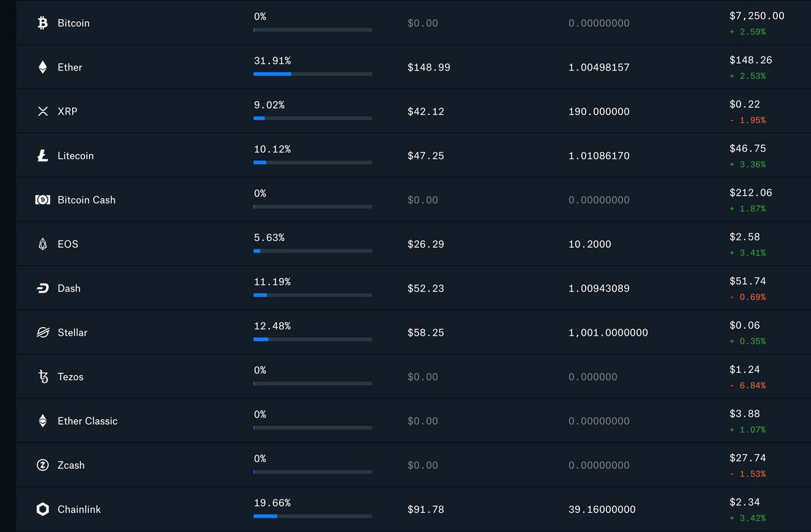This screenshot has width=811, height=532.
Task: Click the Dash logo icon
Action: tap(42, 288)
